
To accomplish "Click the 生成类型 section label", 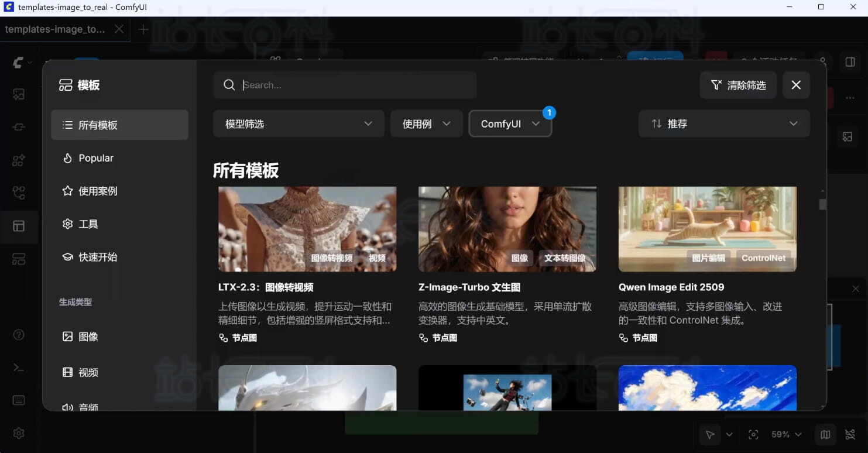I will pyautogui.click(x=76, y=302).
